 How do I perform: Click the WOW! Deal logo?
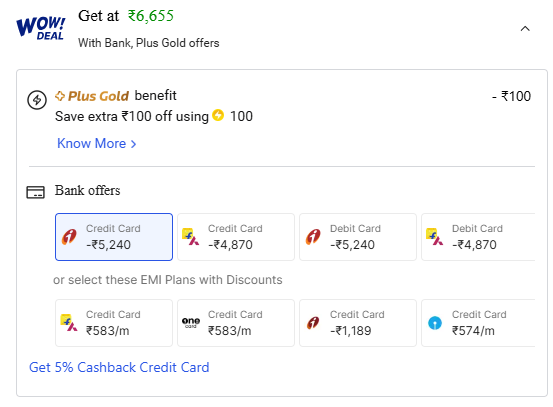coord(41,28)
